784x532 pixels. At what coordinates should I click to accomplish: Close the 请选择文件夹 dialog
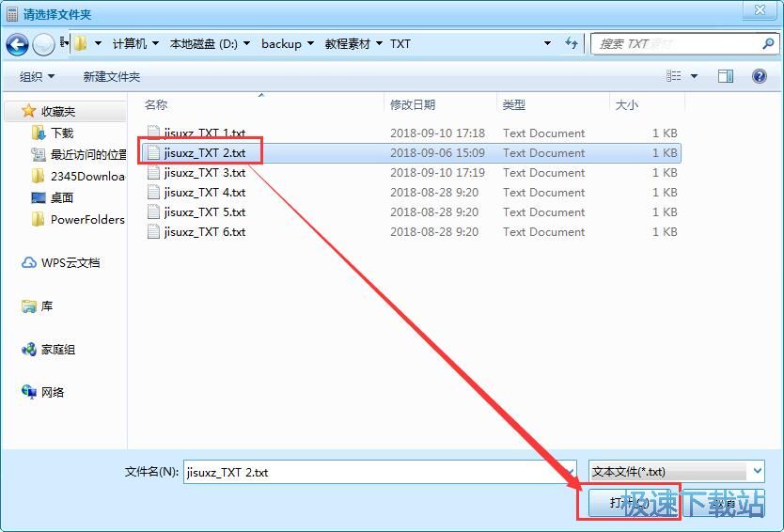pos(760,10)
